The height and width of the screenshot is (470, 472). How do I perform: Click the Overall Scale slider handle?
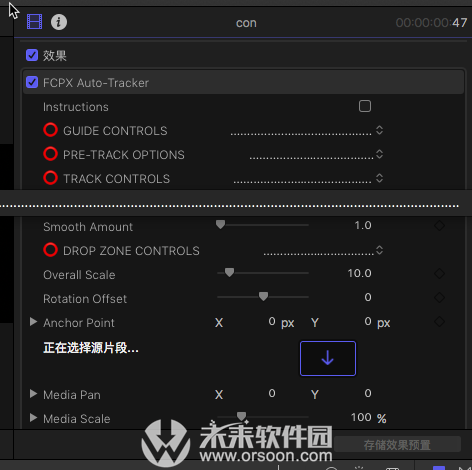229,272
